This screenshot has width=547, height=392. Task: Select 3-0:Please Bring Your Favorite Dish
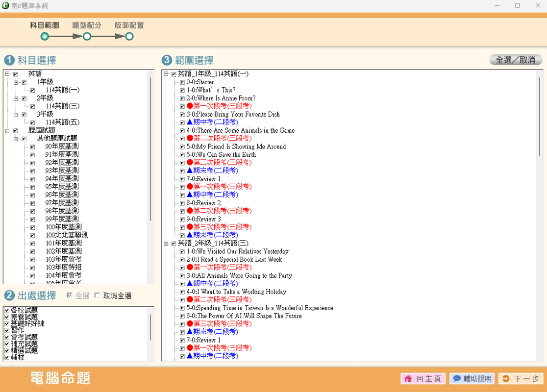click(233, 114)
